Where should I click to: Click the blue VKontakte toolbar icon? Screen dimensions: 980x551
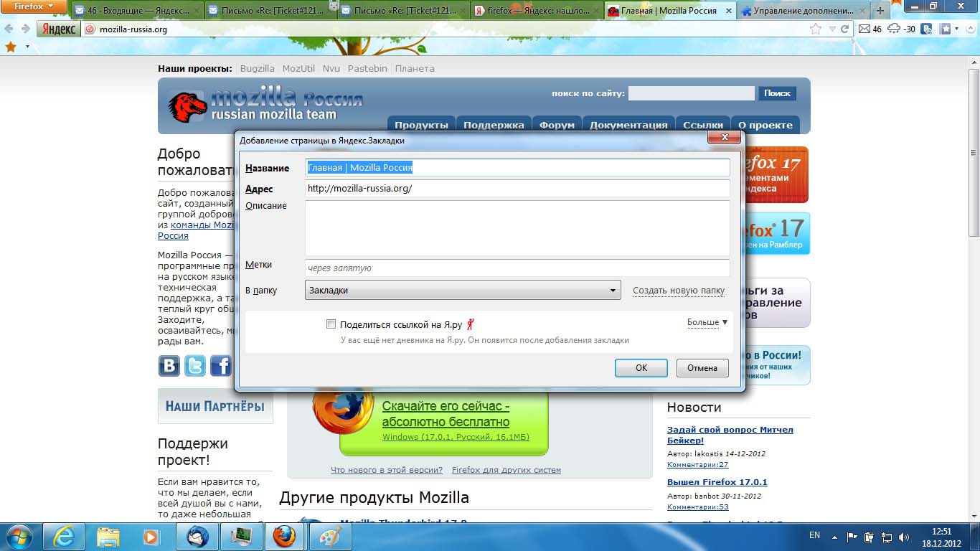(927, 29)
